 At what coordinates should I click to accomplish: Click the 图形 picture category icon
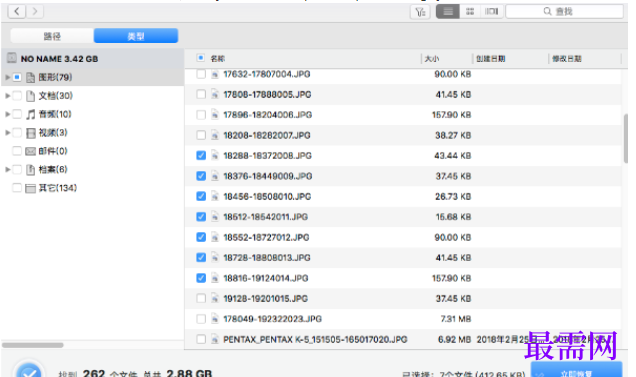pos(30,77)
